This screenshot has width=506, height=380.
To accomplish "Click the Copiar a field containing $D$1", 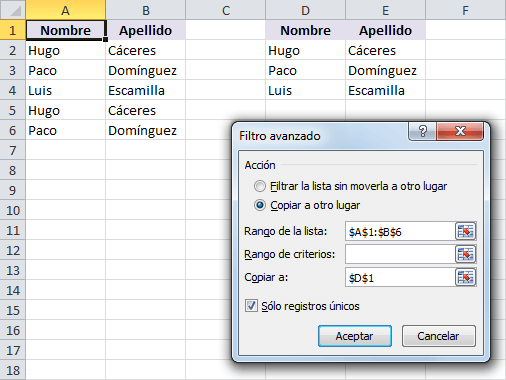I will pos(400,277).
